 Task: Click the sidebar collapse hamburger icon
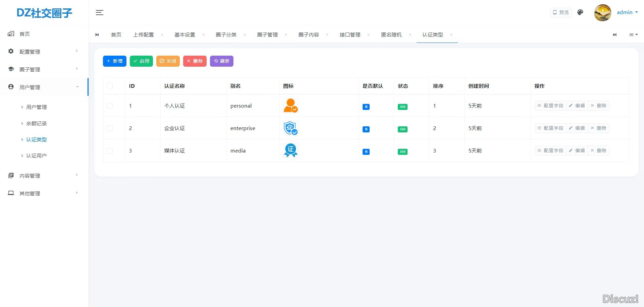coord(100,13)
